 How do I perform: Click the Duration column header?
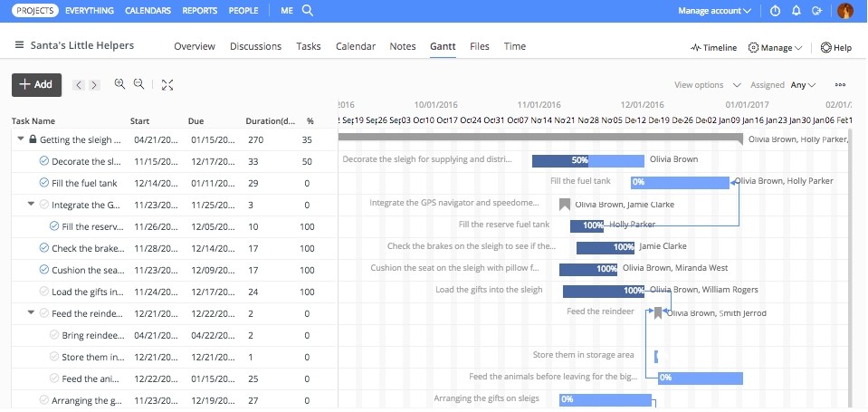coord(270,120)
